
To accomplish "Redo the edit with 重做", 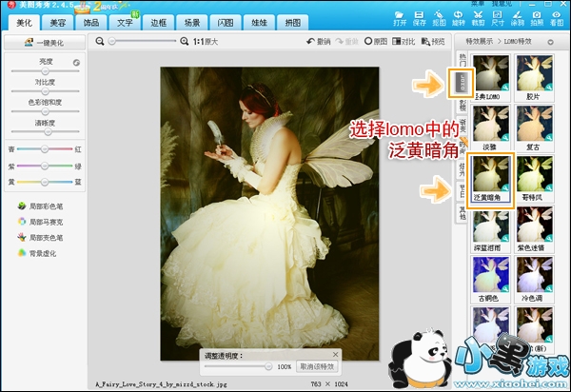I will coord(346,42).
